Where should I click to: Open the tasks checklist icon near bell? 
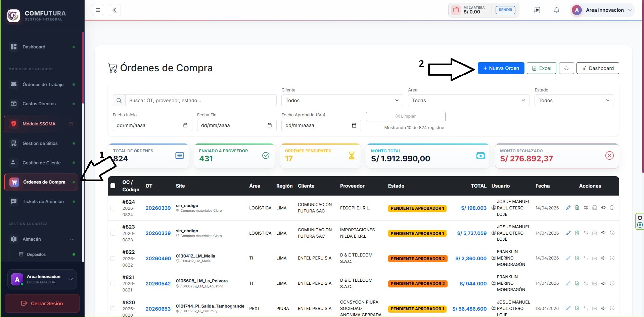coord(537,10)
